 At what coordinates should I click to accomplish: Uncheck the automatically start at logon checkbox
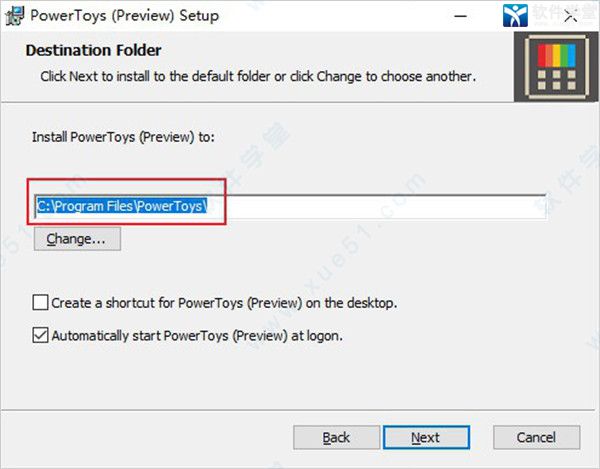[40, 336]
